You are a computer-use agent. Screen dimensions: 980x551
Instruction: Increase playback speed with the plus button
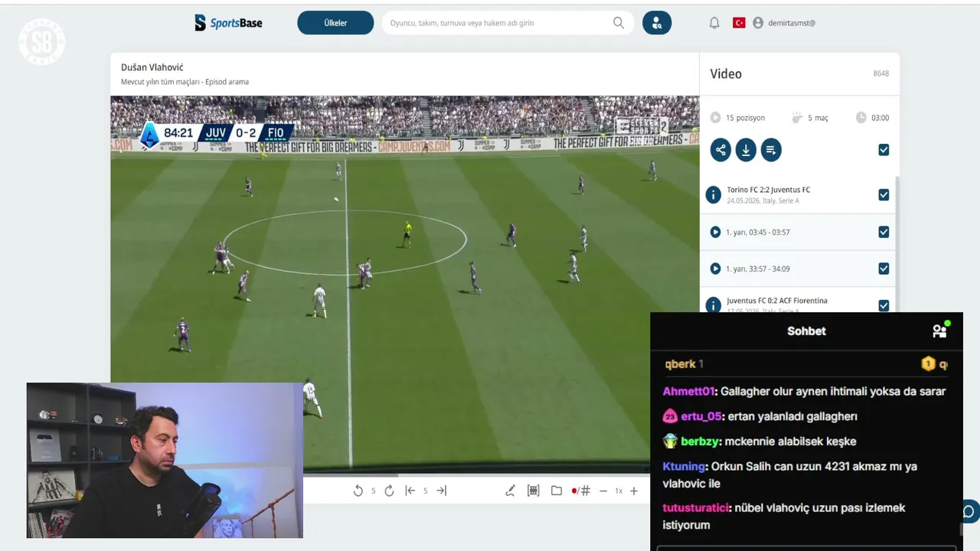click(x=634, y=491)
